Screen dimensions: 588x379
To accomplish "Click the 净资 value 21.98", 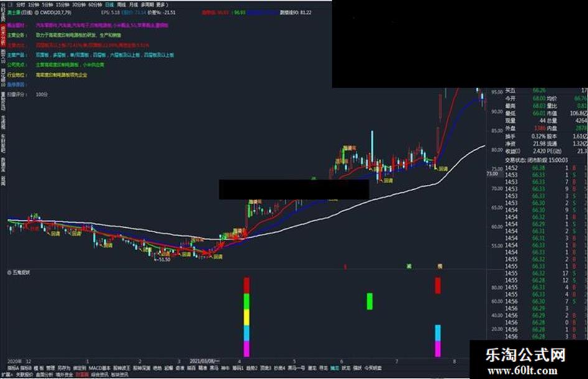I will 539,144.
